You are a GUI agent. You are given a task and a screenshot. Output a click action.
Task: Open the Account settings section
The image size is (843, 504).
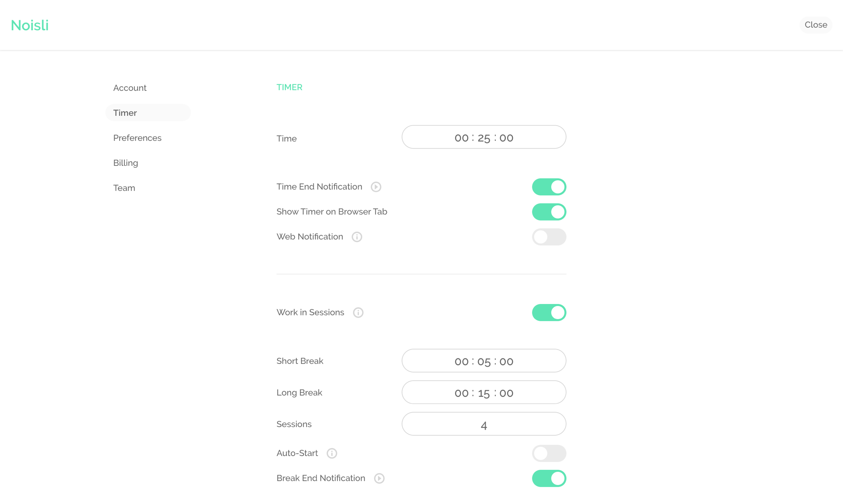pos(130,88)
